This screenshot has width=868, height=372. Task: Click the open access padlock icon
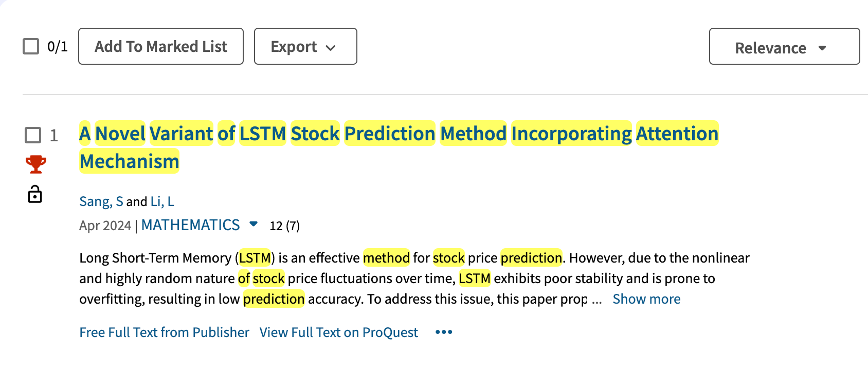click(35, 194)
